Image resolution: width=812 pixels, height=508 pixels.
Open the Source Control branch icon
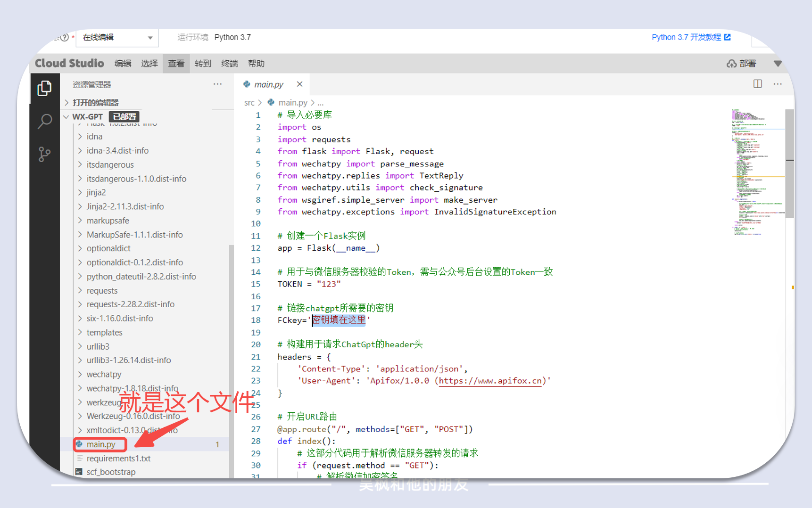(44, 154)
